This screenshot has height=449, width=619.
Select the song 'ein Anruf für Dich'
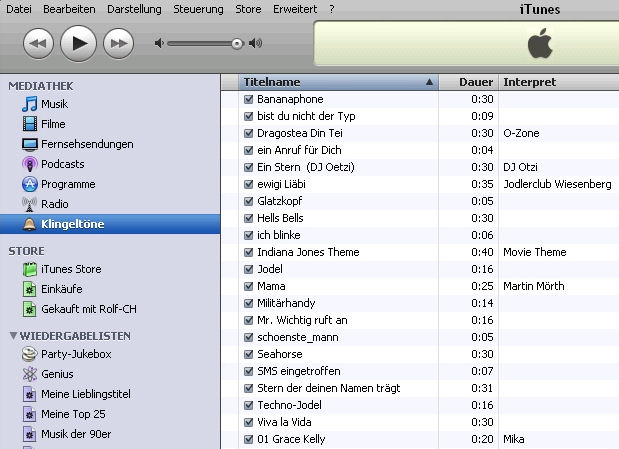[x=299, y=150]
